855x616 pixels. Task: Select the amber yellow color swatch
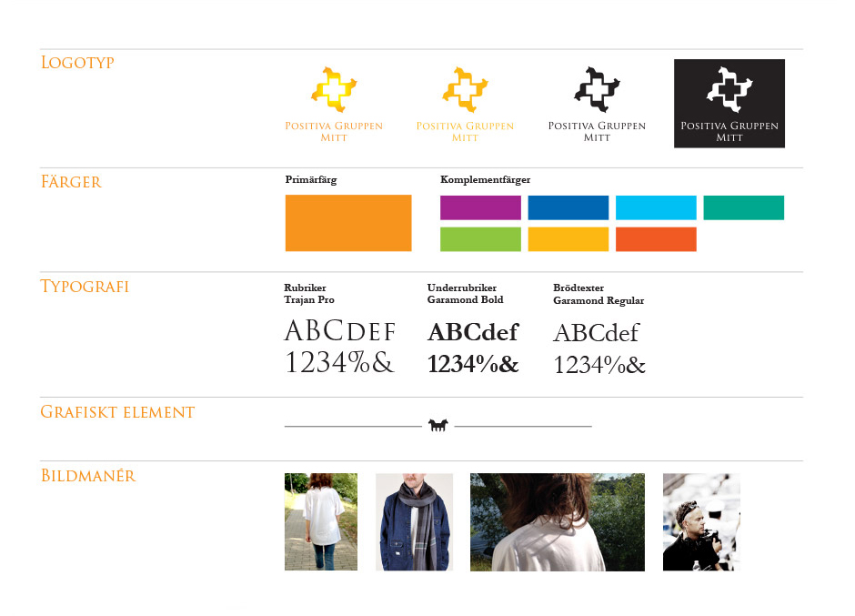point(568,239)
